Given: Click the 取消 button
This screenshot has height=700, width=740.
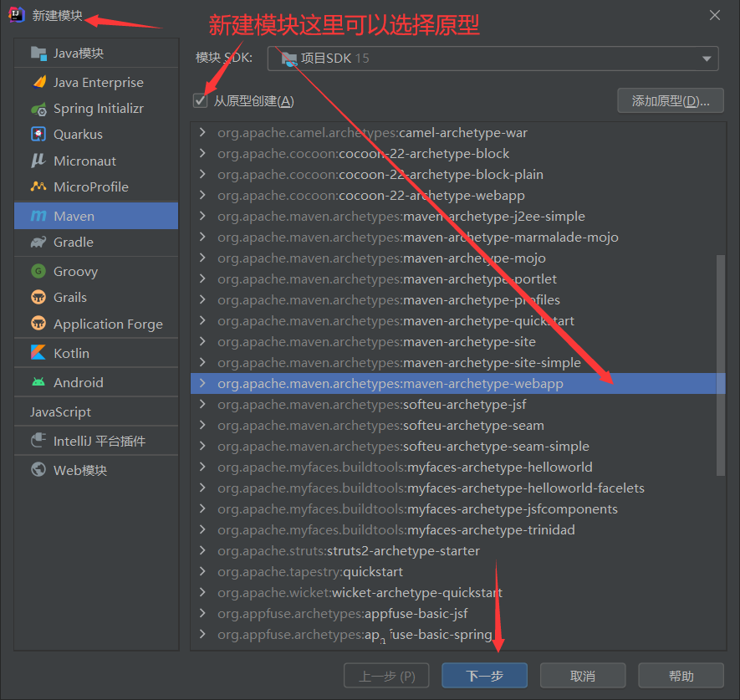Looking at the screenshot, I should (x=582, y=676).
